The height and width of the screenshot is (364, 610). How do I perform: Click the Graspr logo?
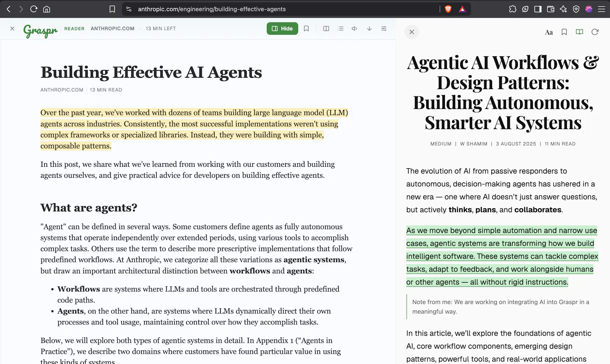(40, 31)
